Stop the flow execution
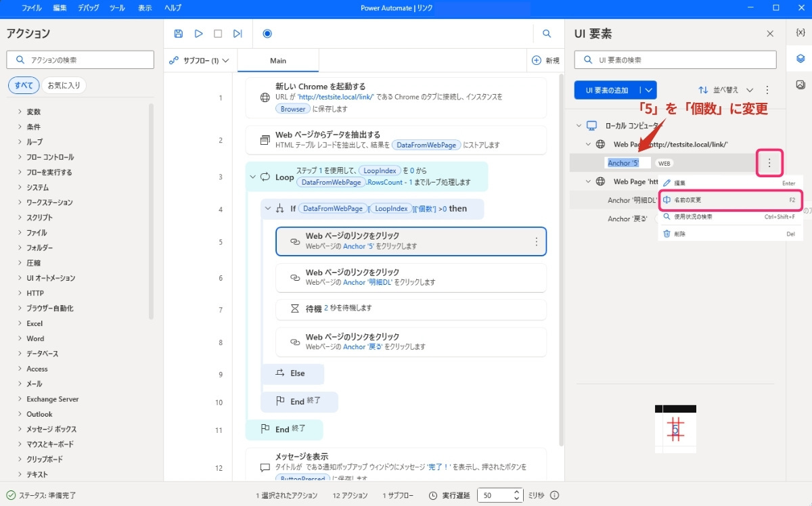 coord(218,33)
